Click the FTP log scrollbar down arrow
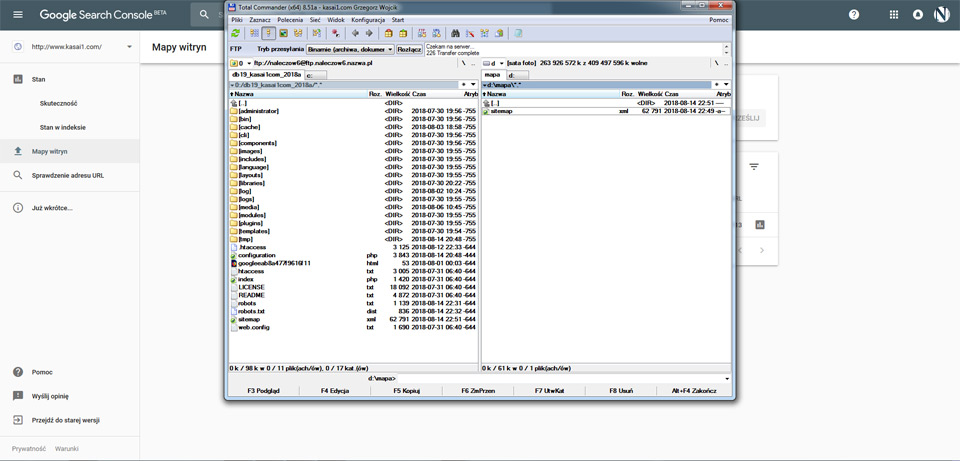 pyautogui.click(x=727, y=54)
